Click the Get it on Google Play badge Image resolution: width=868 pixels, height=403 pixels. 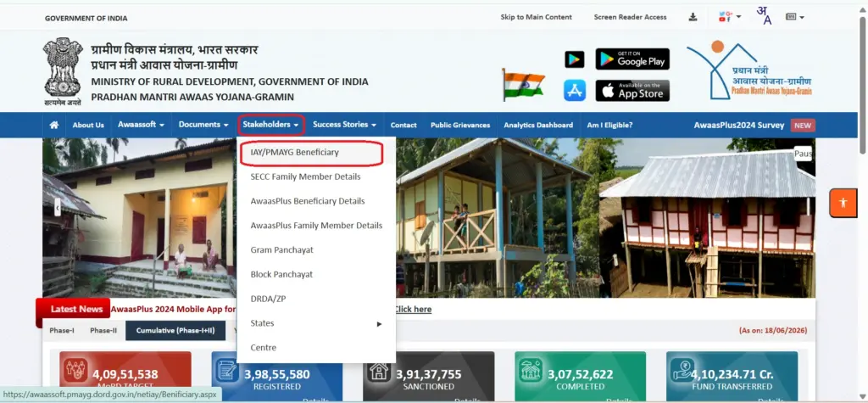[x=632, y=59]
